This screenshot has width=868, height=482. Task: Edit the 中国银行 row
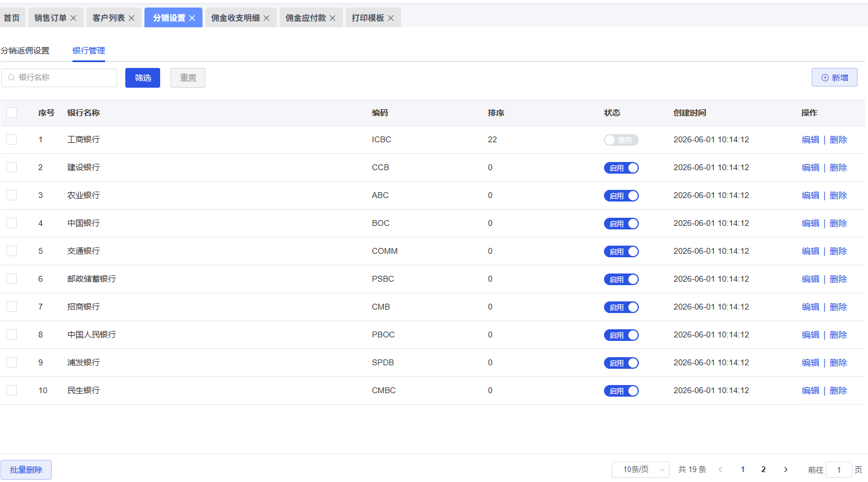tap(811, 223)
